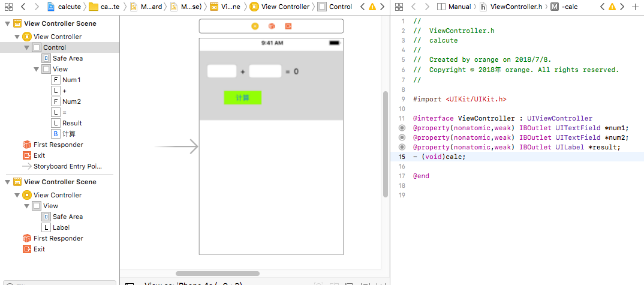The width and height of the screenshot is (644, 285).
Task: Go back in the storyboard editor history
Action: (23, 7)
